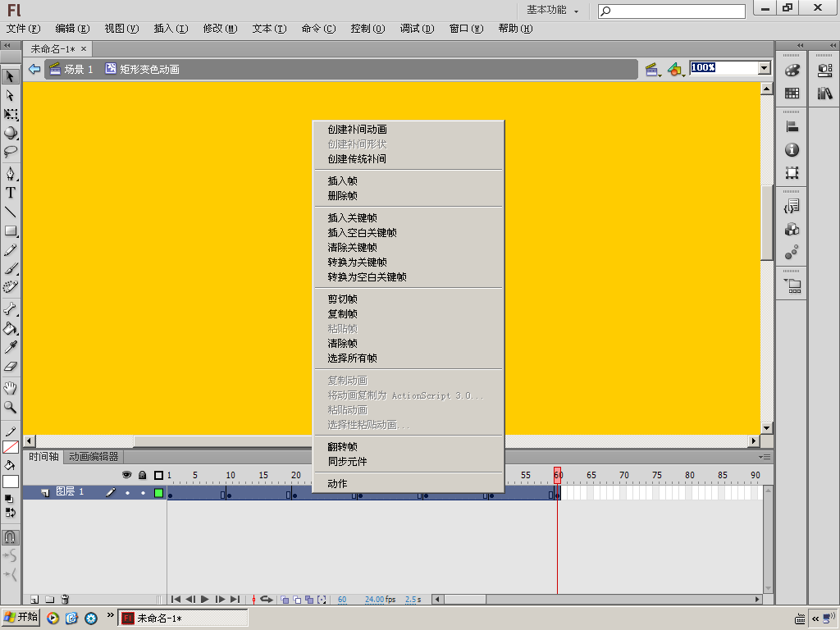The height and width of the screenshot is (630, 840).
Task: Open the Align panel
Action: coord(792,127)
